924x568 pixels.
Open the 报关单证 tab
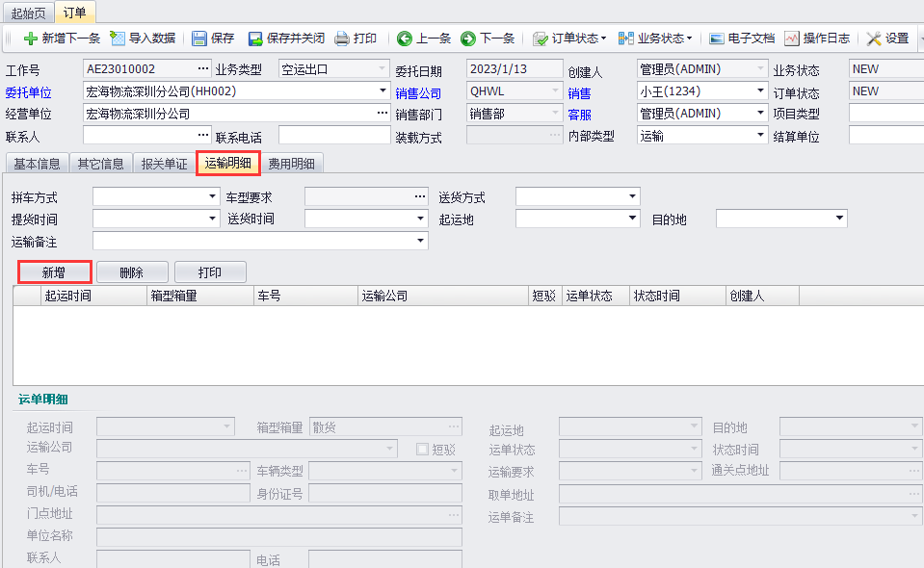[165, 164]
